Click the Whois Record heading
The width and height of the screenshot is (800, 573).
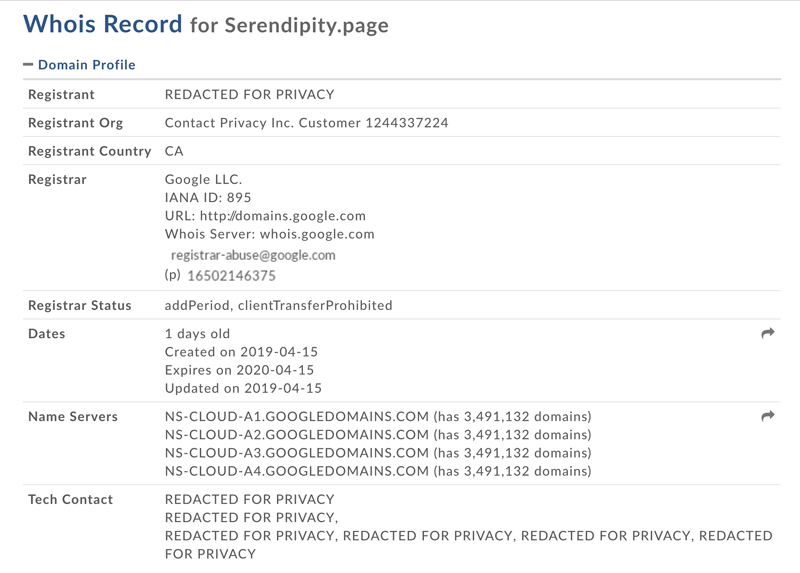[103, 24]
